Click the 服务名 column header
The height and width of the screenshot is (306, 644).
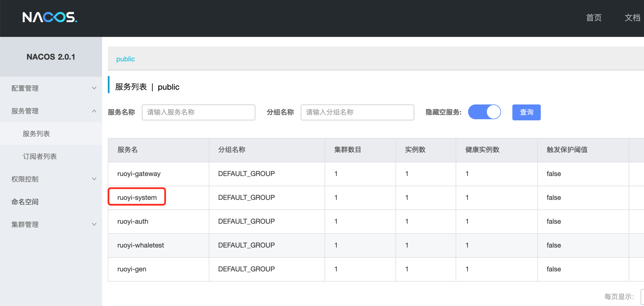coord(128,150)
